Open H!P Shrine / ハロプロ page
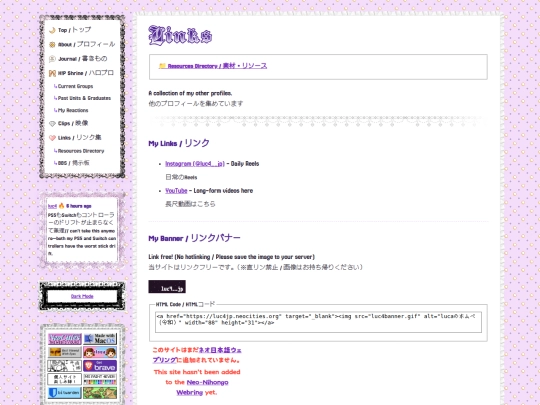This screenshot has height=405, width=540. [86, 73]
